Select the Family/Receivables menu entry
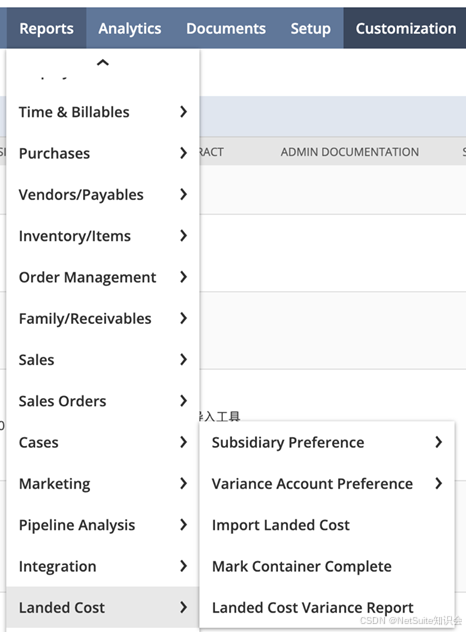This screenshot has height=632, width=466. 103,318
